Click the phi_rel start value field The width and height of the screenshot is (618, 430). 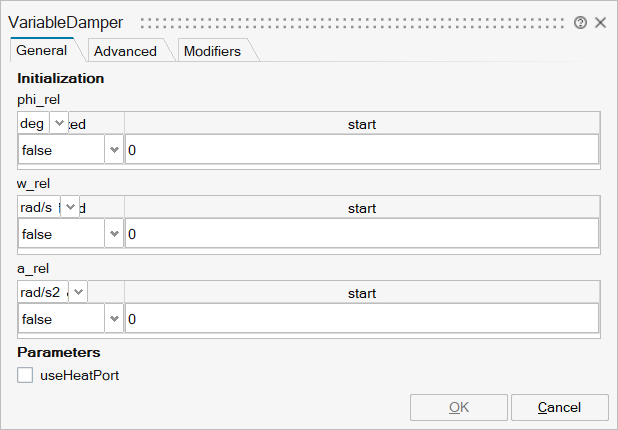[x=361, y=150]
